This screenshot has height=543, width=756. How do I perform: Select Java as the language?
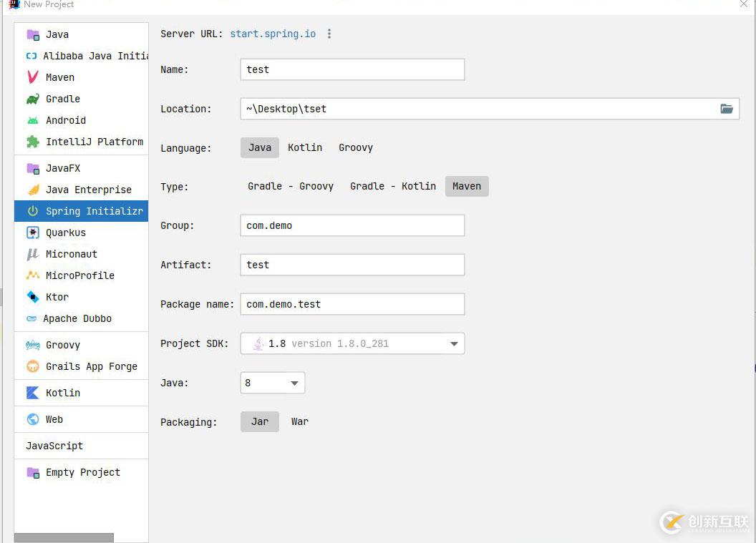260,148
